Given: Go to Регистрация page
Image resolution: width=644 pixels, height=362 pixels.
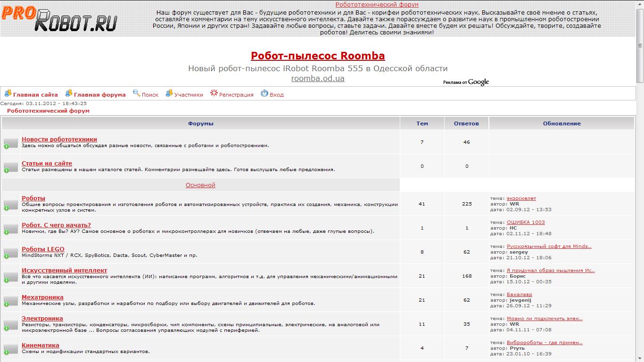Looking at the screenshot, I should 236,95.
